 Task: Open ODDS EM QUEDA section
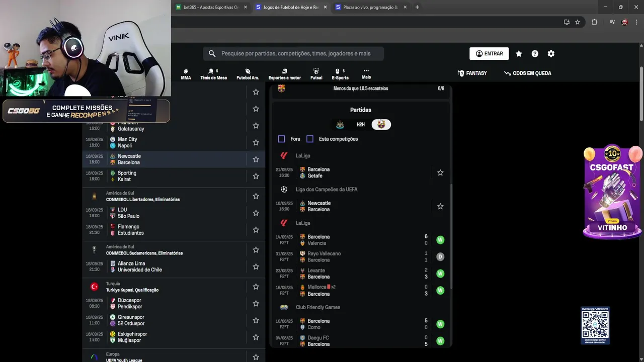[x=527, y=73]
